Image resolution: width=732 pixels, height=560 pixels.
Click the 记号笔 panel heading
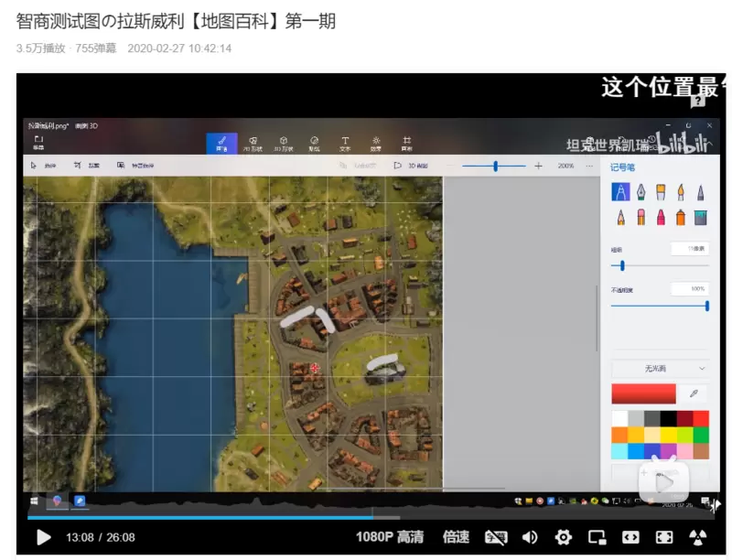623,167
